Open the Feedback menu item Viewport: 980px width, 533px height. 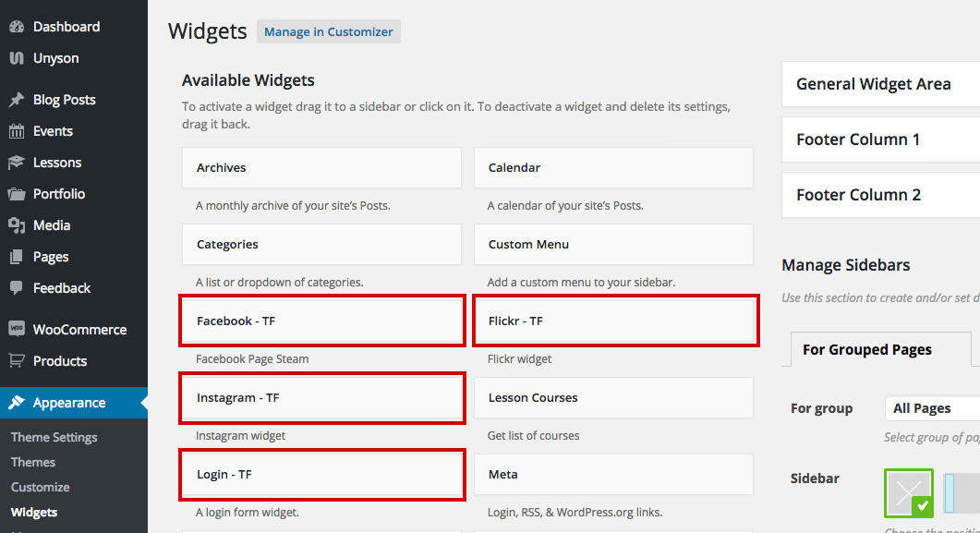(61, 288)
